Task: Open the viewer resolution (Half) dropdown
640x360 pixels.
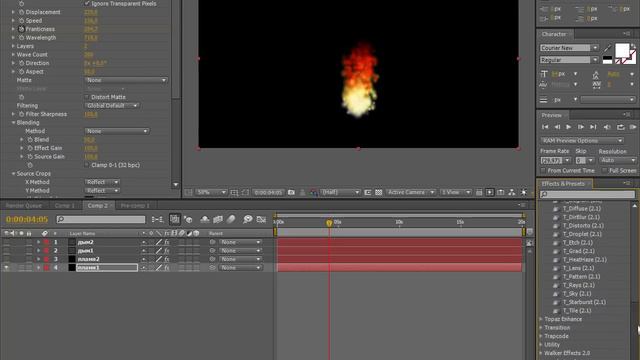Action: pos(340,192)
